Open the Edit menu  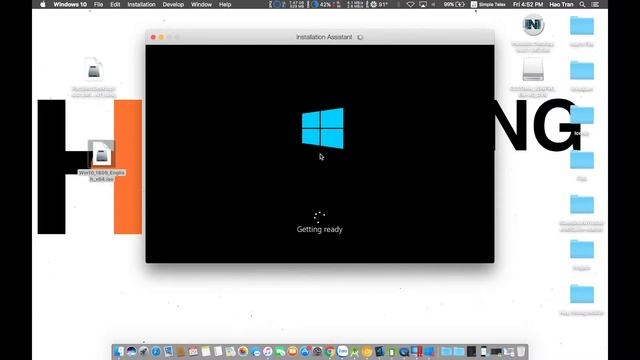click(x=115, y=4)
